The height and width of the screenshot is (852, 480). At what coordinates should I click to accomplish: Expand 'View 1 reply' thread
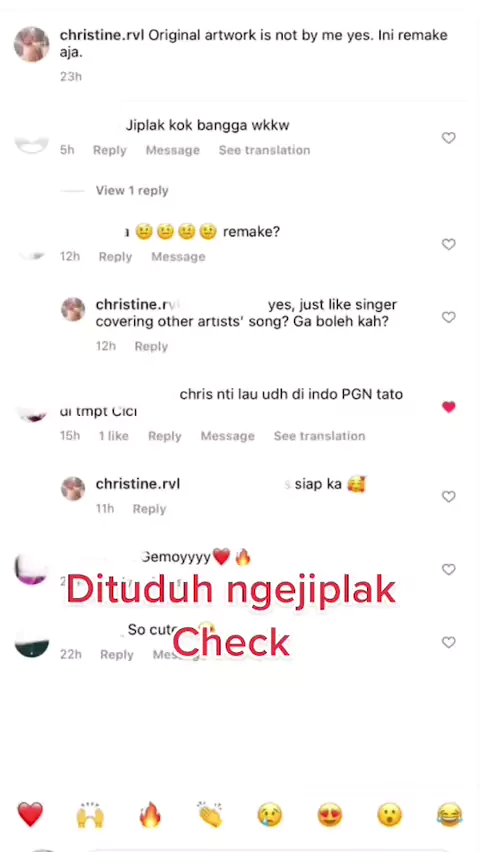pyautogui.click(x=132, y=191)
